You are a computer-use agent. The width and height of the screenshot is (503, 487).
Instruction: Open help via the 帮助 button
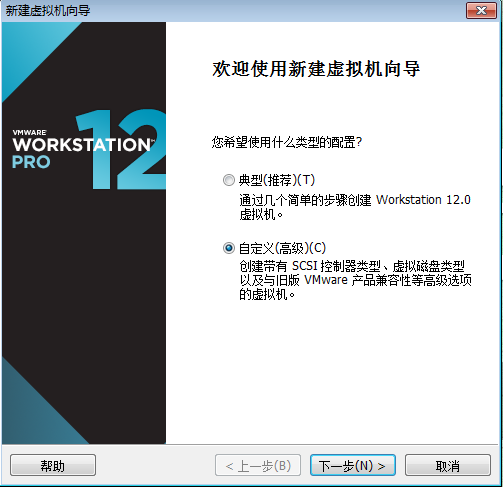pos(53,465)
